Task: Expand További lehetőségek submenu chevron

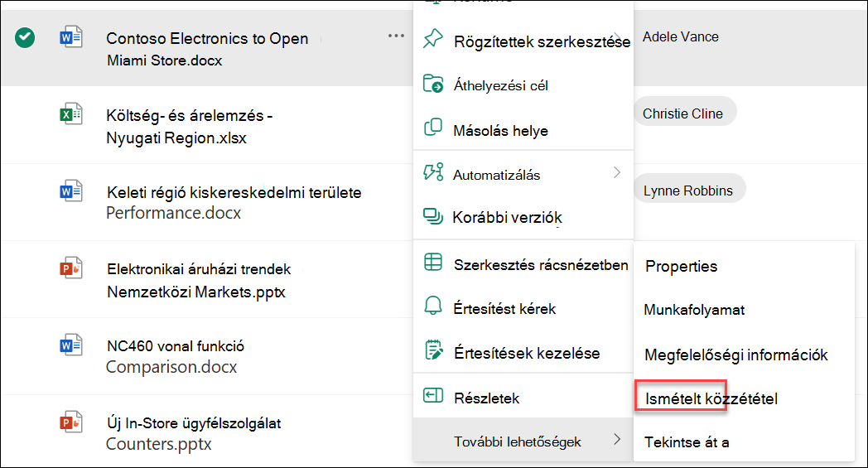Action: tap(617, 440)
